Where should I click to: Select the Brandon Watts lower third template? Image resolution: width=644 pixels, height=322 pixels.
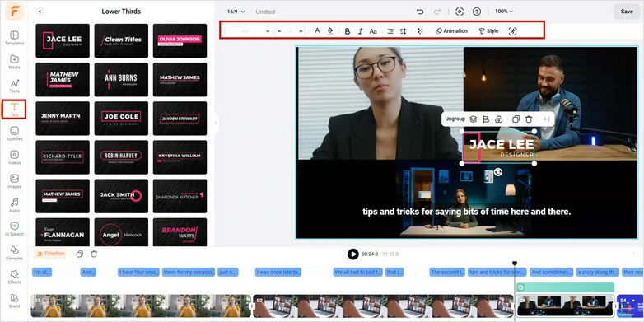point(180,232)
